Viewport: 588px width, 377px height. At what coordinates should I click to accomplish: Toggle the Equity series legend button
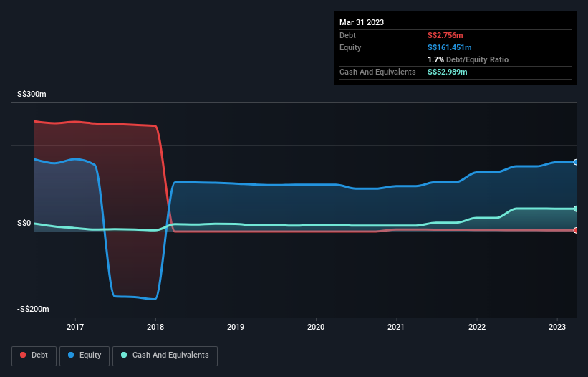(85, 355)
